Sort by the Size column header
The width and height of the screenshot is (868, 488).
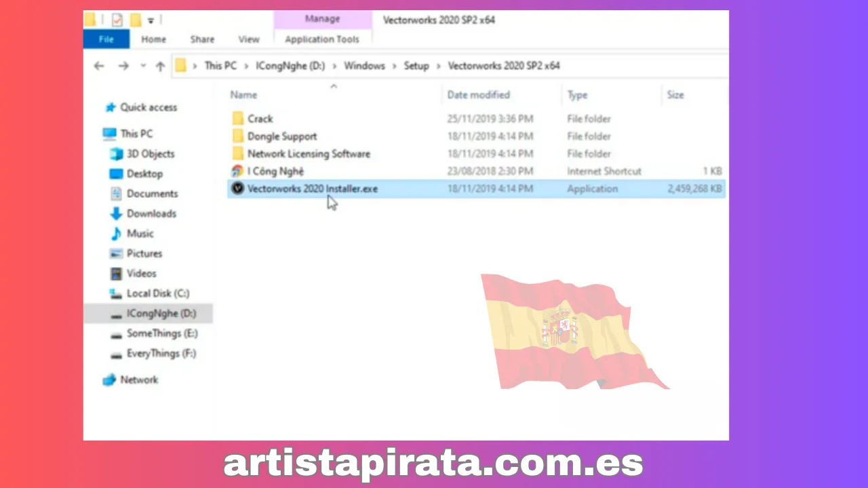pyautogui.click(x=675, y=95)
